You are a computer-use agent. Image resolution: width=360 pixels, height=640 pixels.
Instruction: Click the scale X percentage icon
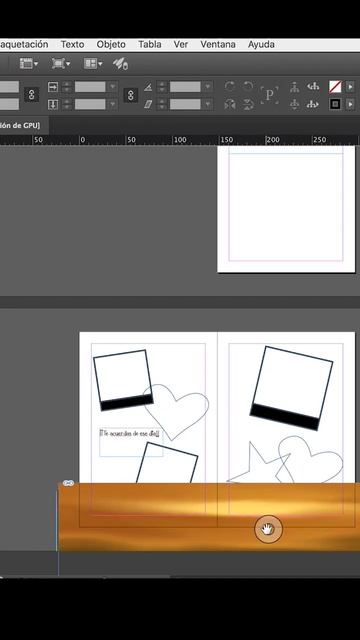point(53,87)
